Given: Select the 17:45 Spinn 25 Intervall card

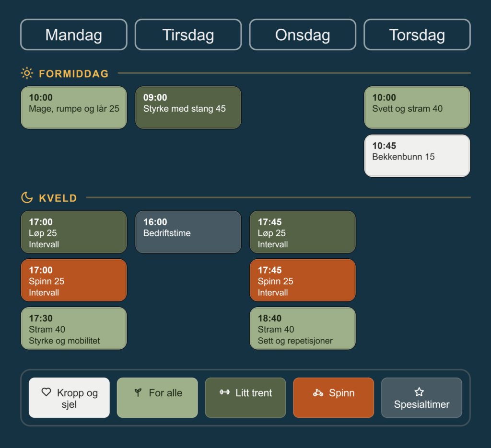Looking at the screenshot, I should tap(303, 280).
